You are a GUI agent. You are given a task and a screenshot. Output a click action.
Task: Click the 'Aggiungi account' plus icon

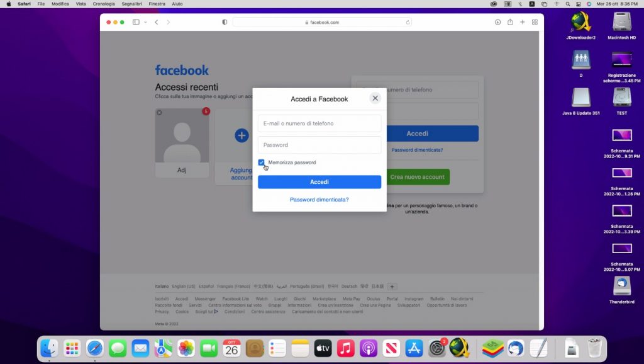(240, 135)
